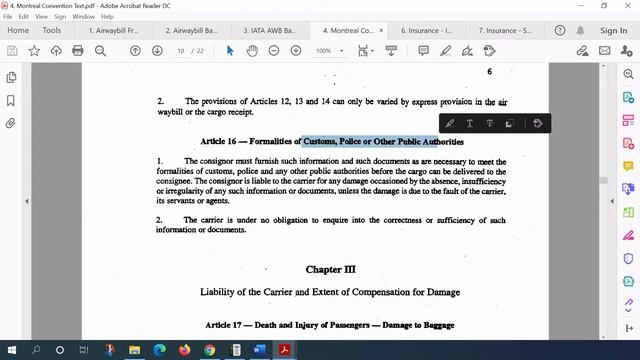Go to previous page arrow

pos(135,51)
